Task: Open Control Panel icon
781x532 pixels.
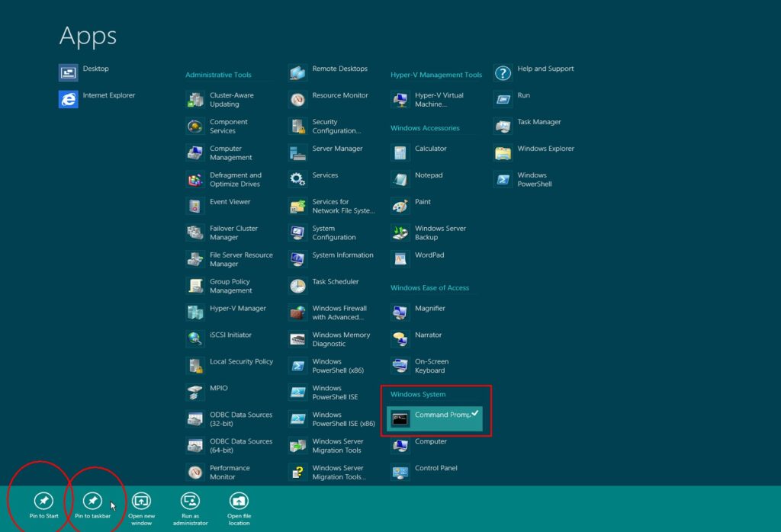Action: tap(400, 473)
